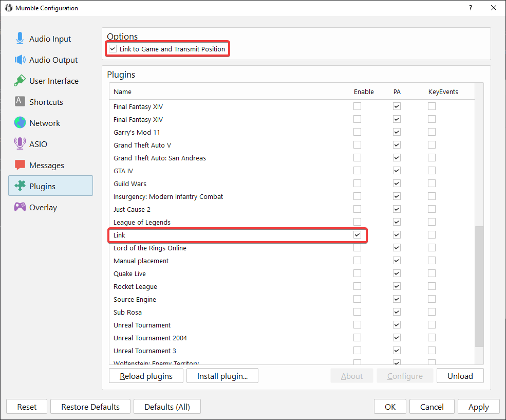Toggle Link to Game and Transmit Position
Viewport: 506px width, 420px height.
pyautogui.click(x=113, y=49)
